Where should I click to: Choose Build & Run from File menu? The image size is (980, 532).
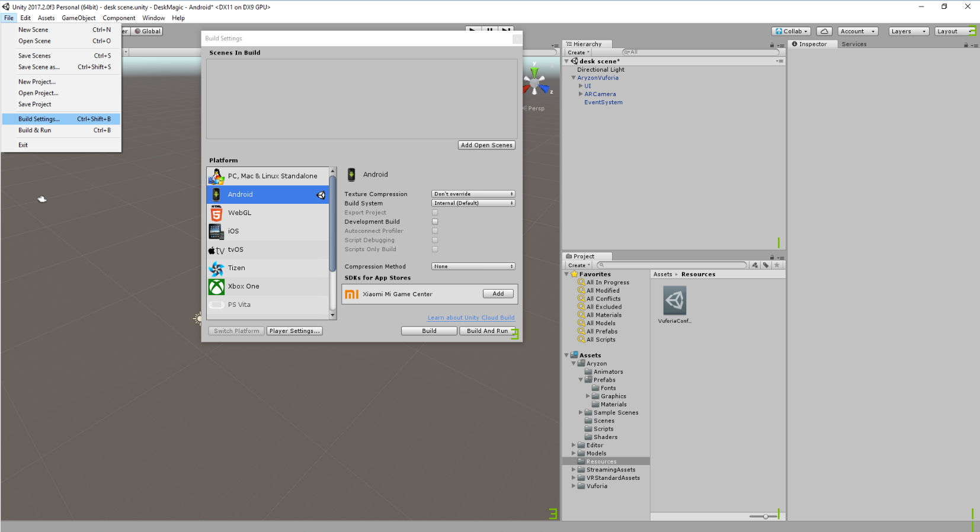(x=61, y=130)
